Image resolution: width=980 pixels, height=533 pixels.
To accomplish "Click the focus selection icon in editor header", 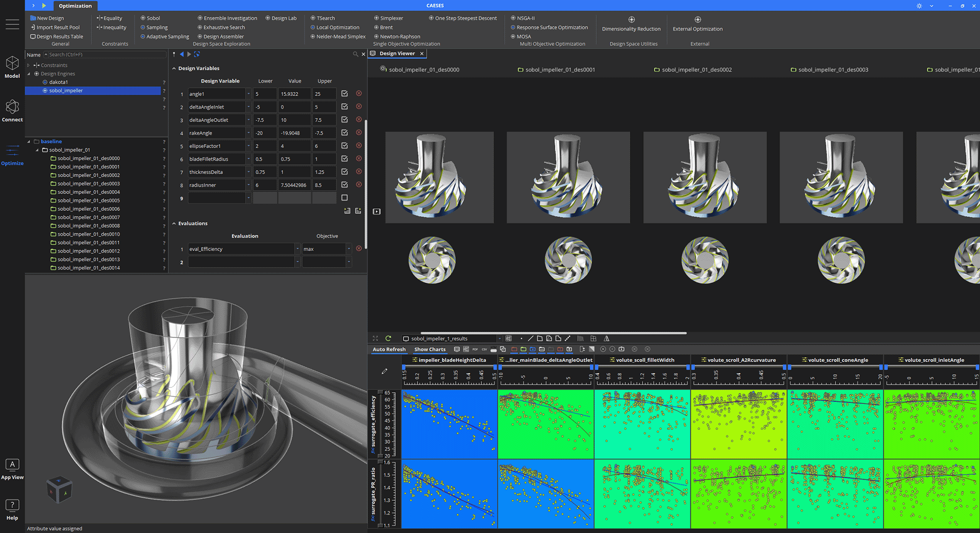I will 197,54.
